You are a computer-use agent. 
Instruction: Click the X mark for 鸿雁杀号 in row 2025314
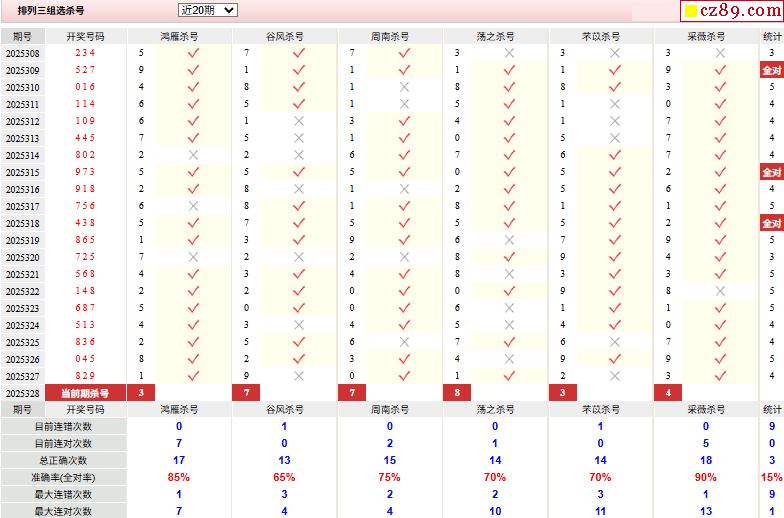point(193,155)
